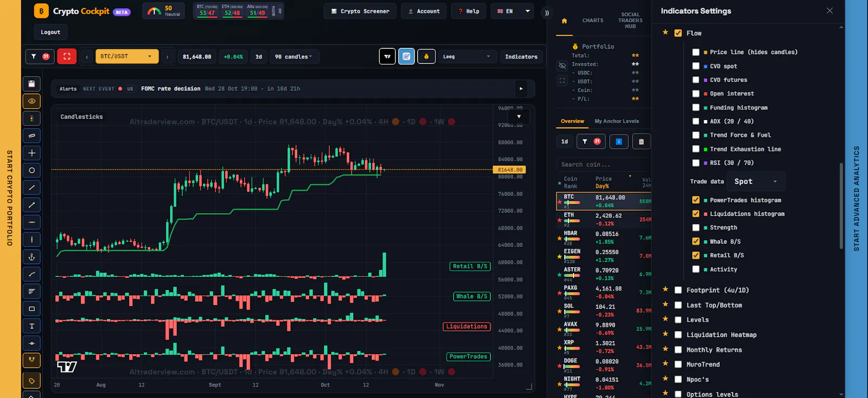This screenshot has width=868, height=398.
Task: Click the Logout button
Action: click(x=50, y=33)
